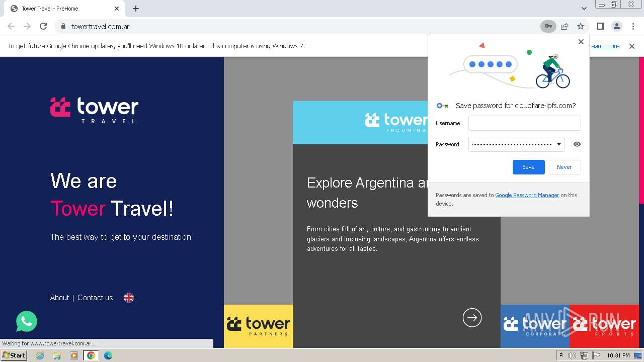Click the address bar URL towertravel.com.ar

click(x=101, y=26)
